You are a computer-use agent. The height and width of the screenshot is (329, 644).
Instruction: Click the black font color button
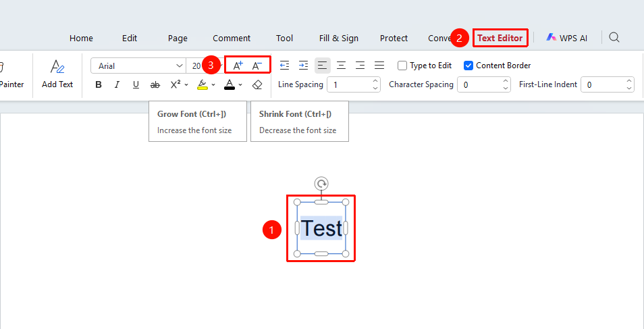click(x=230, y=84)
